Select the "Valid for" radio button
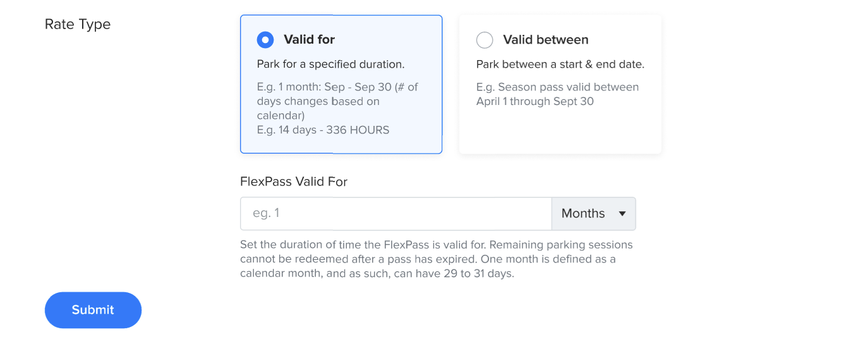Screen dimensions: 868x358 pos(265,40)
